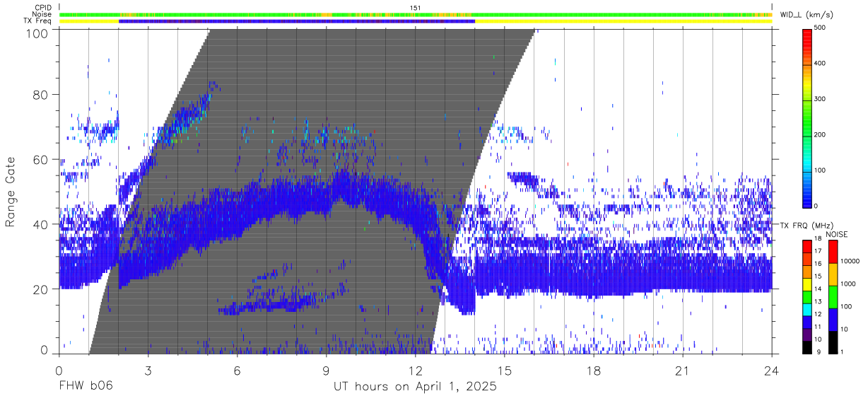Click the black 9–10 MHz frequency swatch

tap(808, 347)
